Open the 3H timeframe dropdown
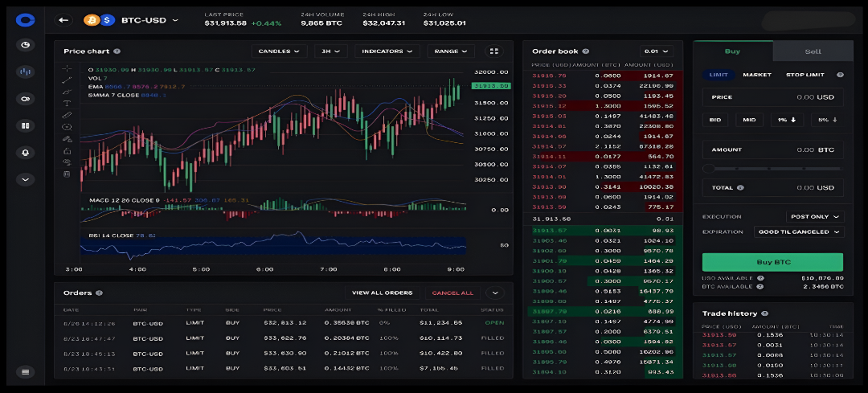This screenshot has height=393, width=868. [x=330, y=51]
